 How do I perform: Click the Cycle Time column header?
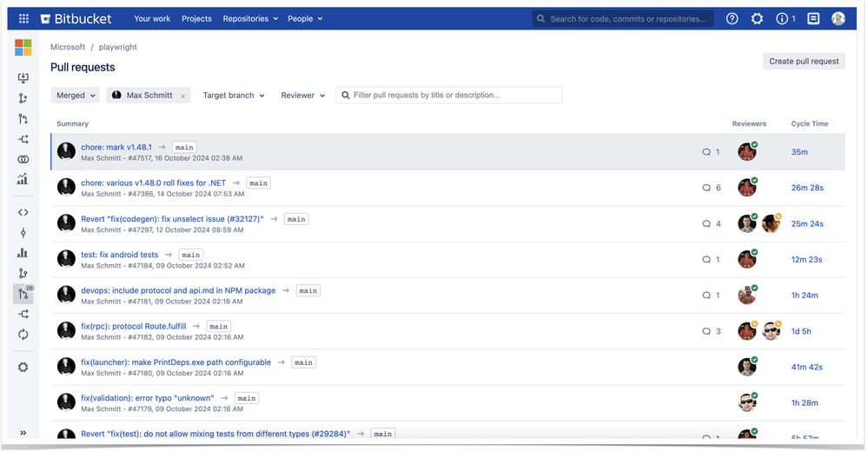tap(809, 123)
